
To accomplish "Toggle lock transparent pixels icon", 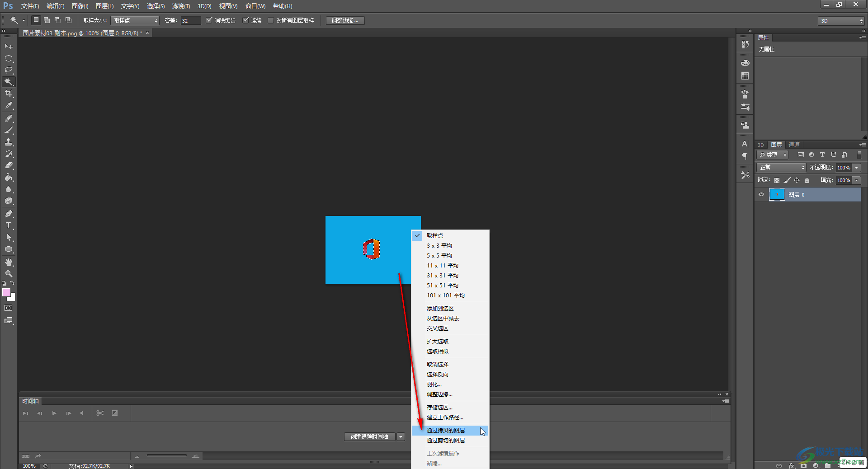I will click(777, 180).
